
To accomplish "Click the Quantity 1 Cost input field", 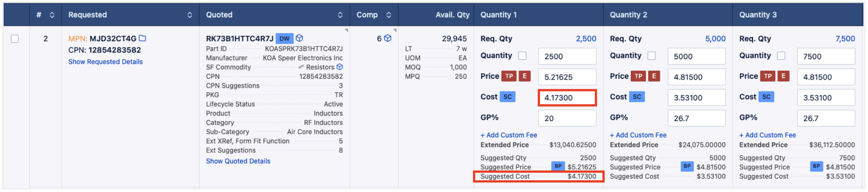I will point(567,97).
